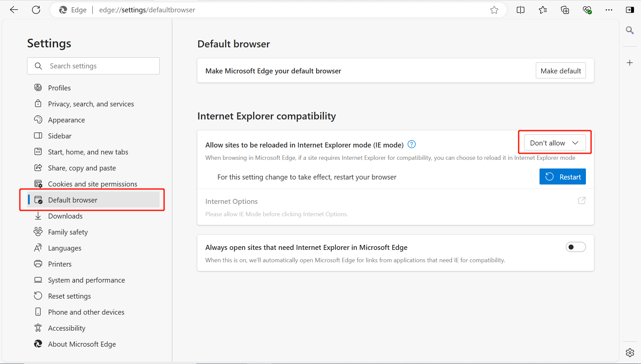Click Make default button for Edge
Image resolution: width=641 pixels, height=364 pixels.
(x=561, y=71)
